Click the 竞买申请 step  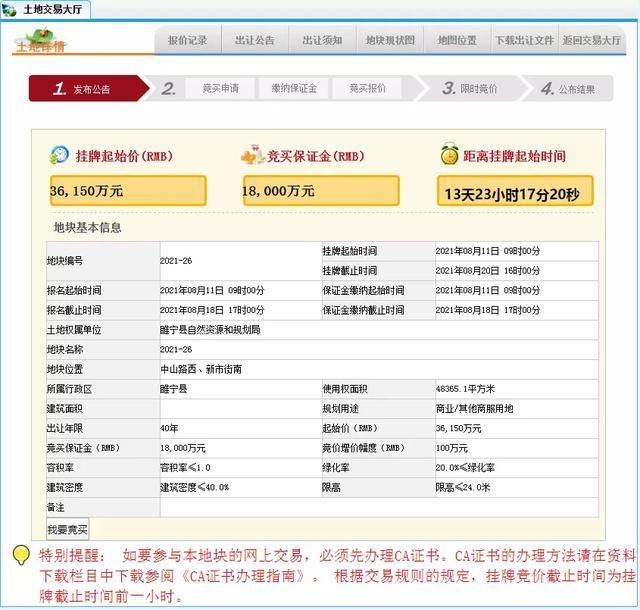220,88
